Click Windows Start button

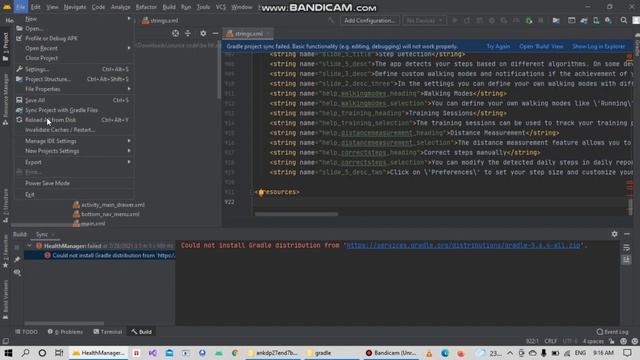8,353
